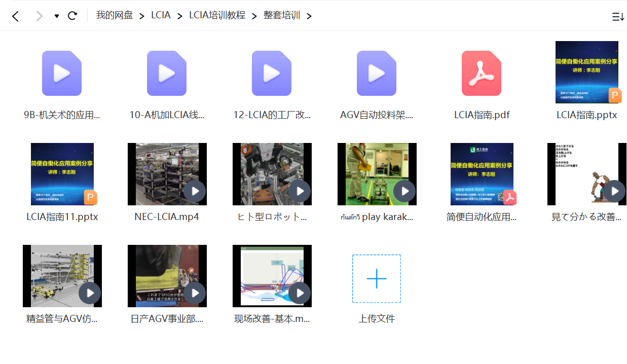Click the chevron between LCIA and LCIA培训教程
The image size is (627, 364).
(x=179, y=16)
